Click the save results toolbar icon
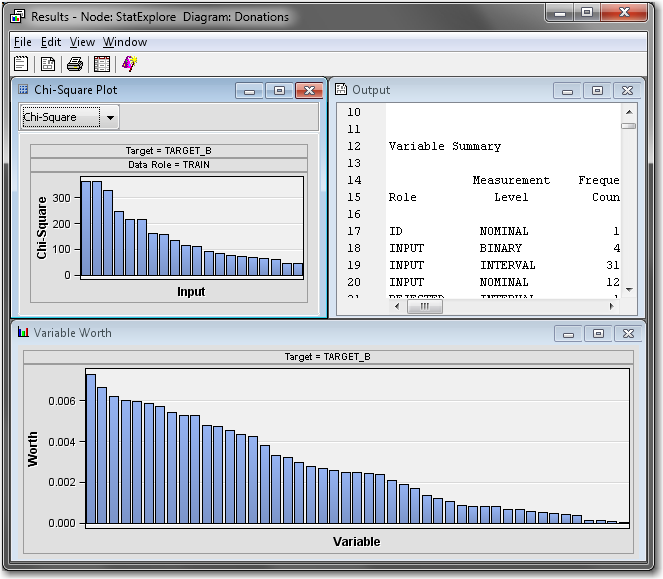Image resolution: width=663 pixels, height=579 pixels. click(48, 64)
